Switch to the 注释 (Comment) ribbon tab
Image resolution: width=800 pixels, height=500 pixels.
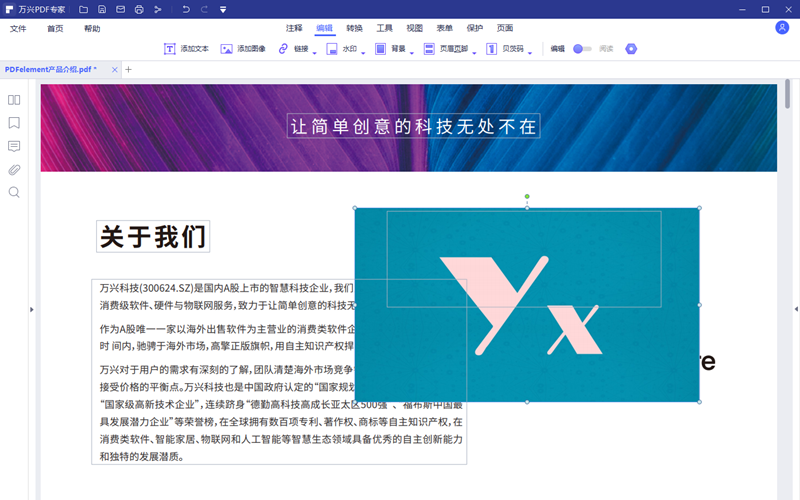294,28
